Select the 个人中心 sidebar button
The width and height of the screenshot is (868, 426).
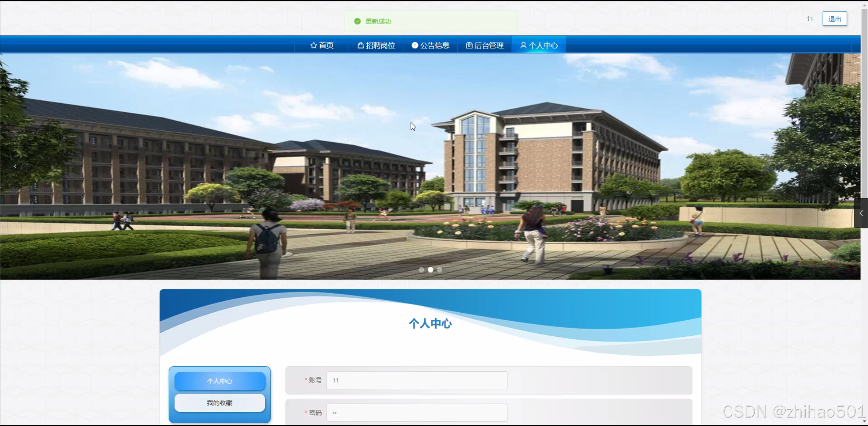(219, 381)
